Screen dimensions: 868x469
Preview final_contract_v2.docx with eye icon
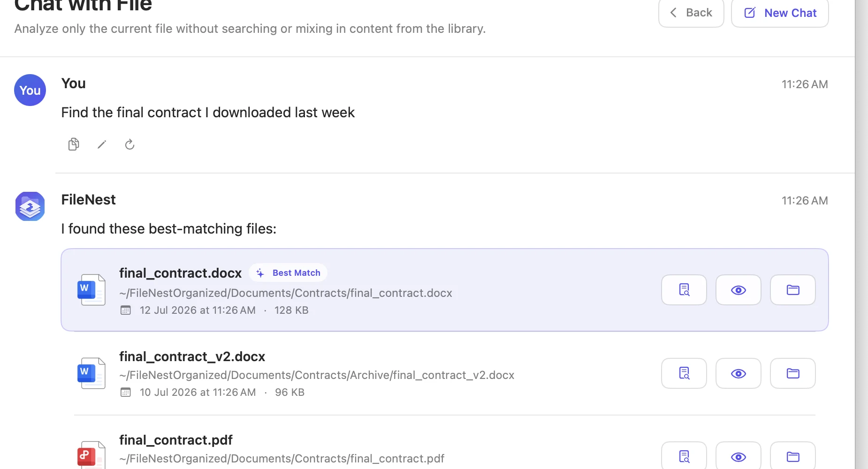coord(739,373)
